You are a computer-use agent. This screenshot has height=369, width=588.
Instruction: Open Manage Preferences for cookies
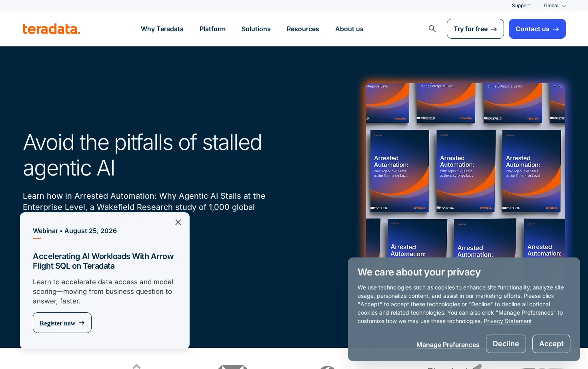pyautogui.click(x=448, y=345)
